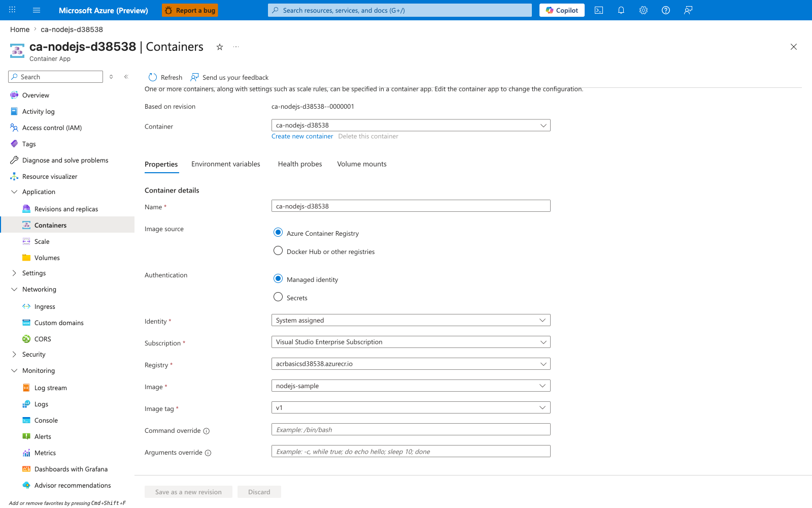Open the more options ellipsis beside title
This screenshot has height=508, width=812.
[236, 47]
